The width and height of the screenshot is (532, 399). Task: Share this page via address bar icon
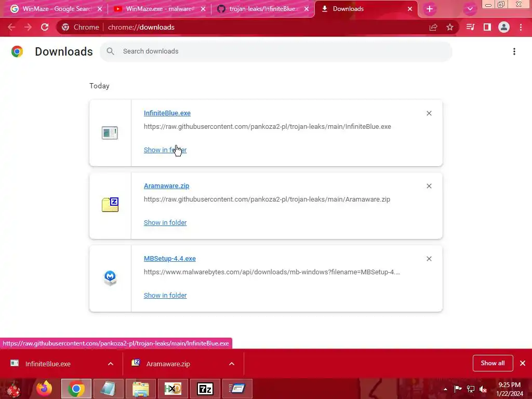(x=433, y=27)
